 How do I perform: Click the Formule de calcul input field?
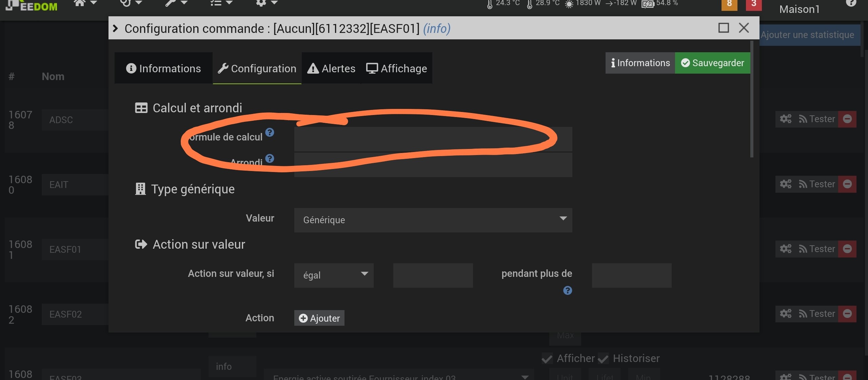pos(433,139)
